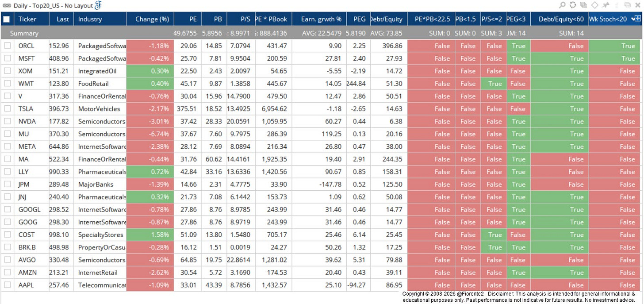Sort by Change (%) column header

click(x=150, y=19)
